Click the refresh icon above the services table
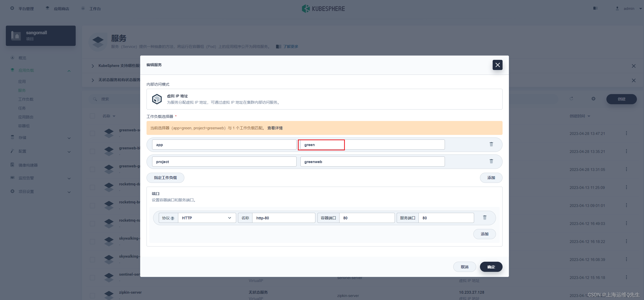The height and width of the screenshot is (300, 644). (x=571, y=99)
